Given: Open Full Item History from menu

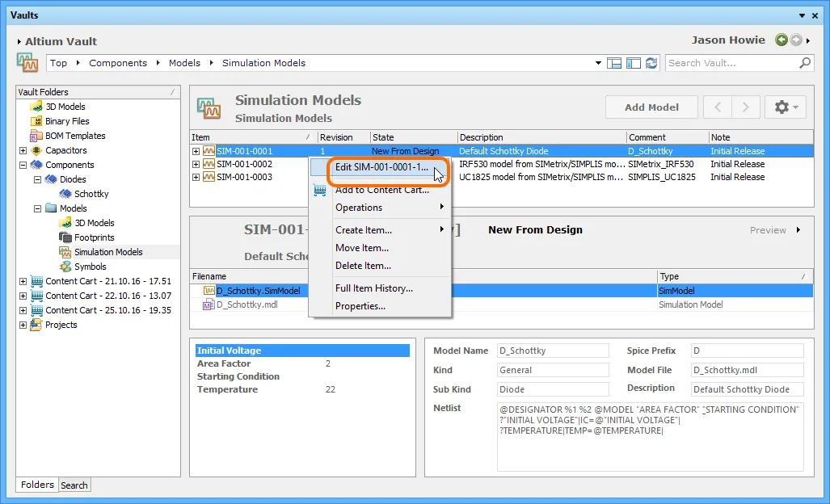Looking at the screenshot, I should (x=381, y=288).
